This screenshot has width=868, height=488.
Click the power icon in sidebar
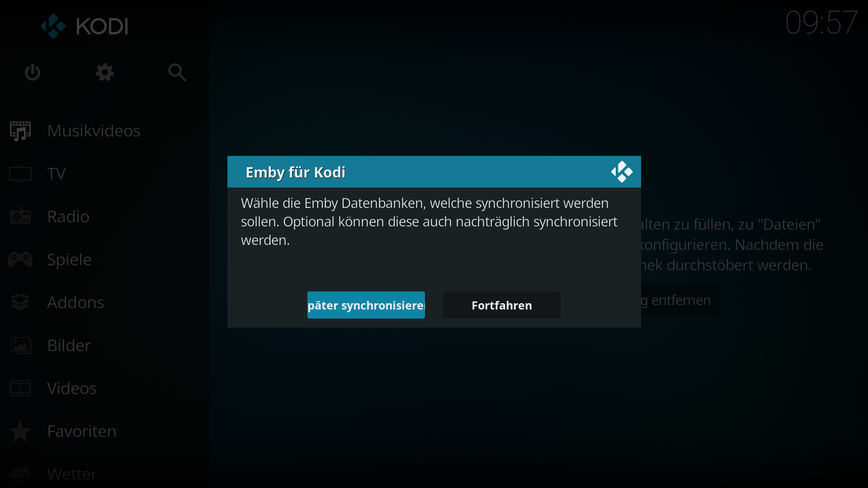[x=33, y=72]
